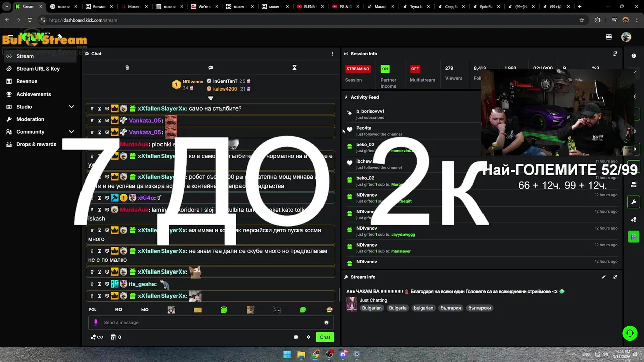Click the Bulgaria tag

coord(397,308)
